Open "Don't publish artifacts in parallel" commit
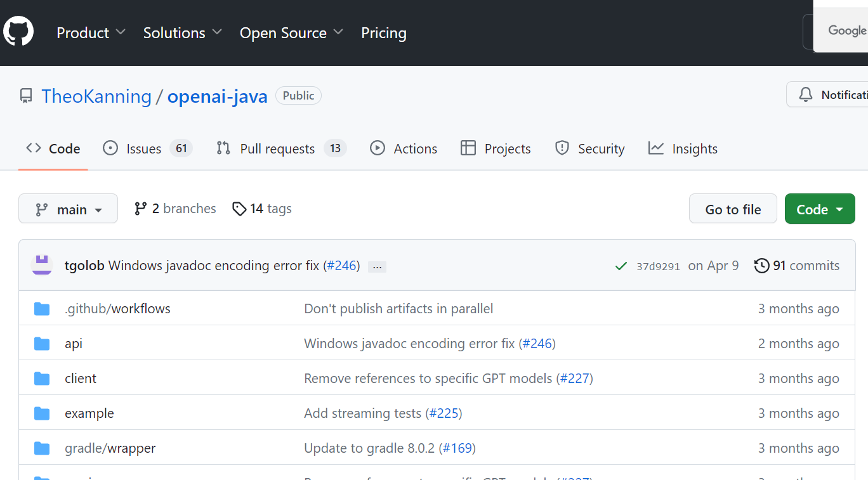The height and width of the screenshot is (480, 868). coord(398,309)
